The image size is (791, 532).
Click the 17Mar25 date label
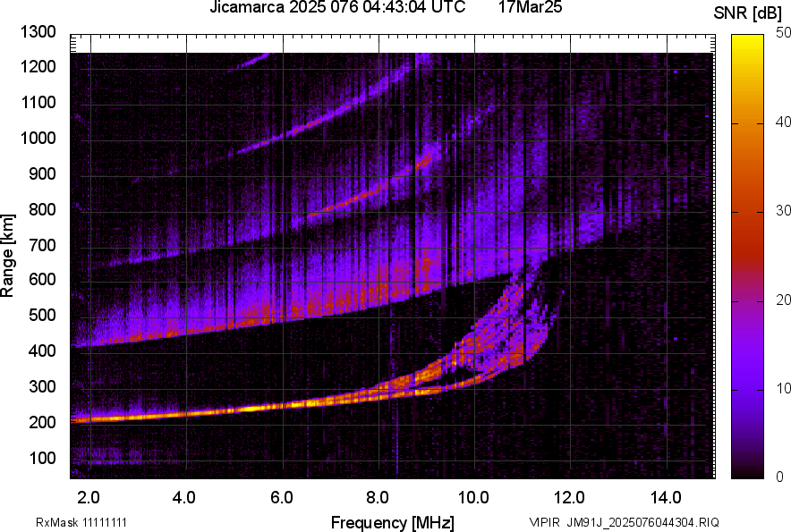tap(531, 7)
